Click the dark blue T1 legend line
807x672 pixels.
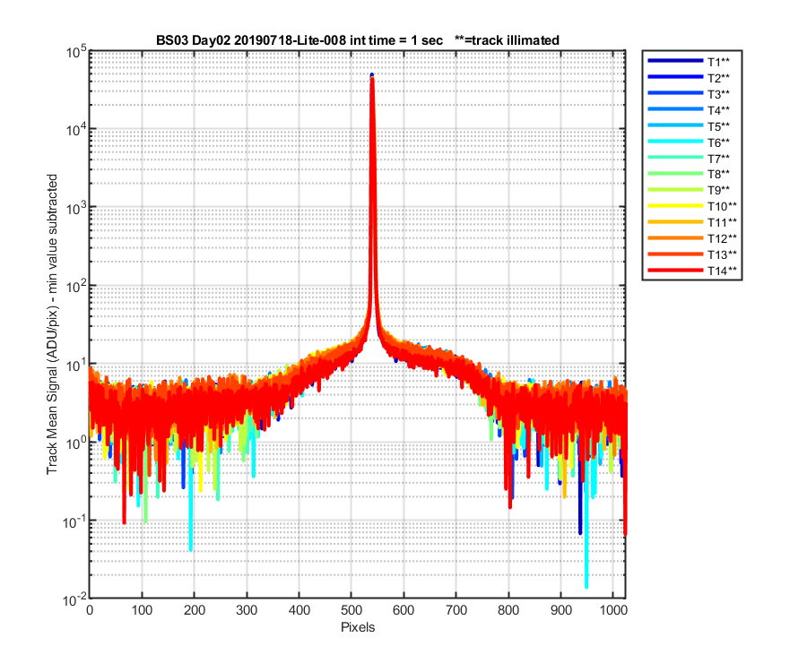(x=675, y=61)
